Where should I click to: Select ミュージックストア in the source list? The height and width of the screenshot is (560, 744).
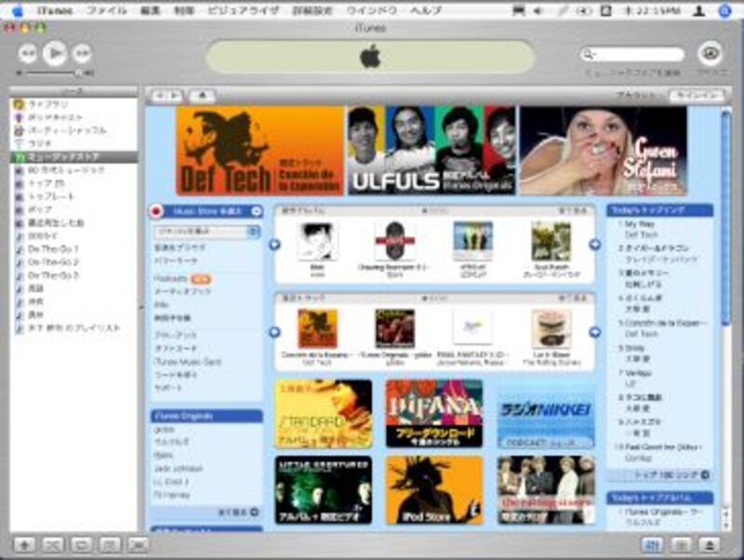pyautogui.click(x=73, y=156)
